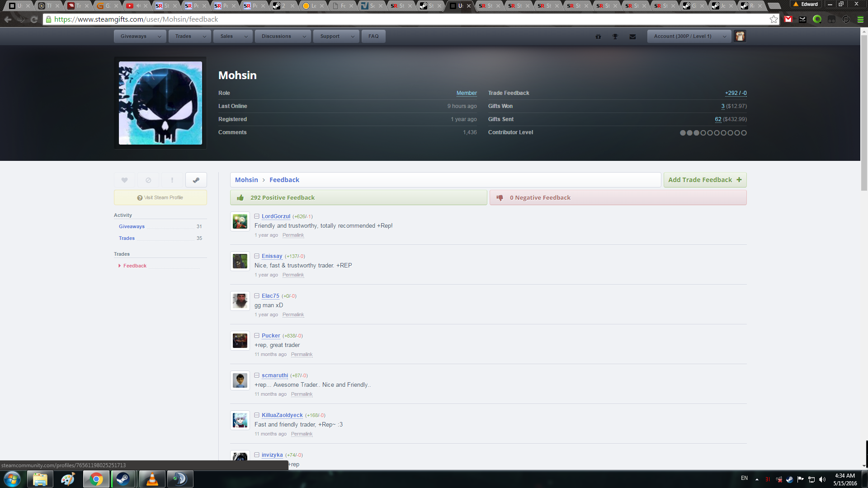868x488 pixels.
Task: Open the FAQ menu item
Action: point(373,37)
